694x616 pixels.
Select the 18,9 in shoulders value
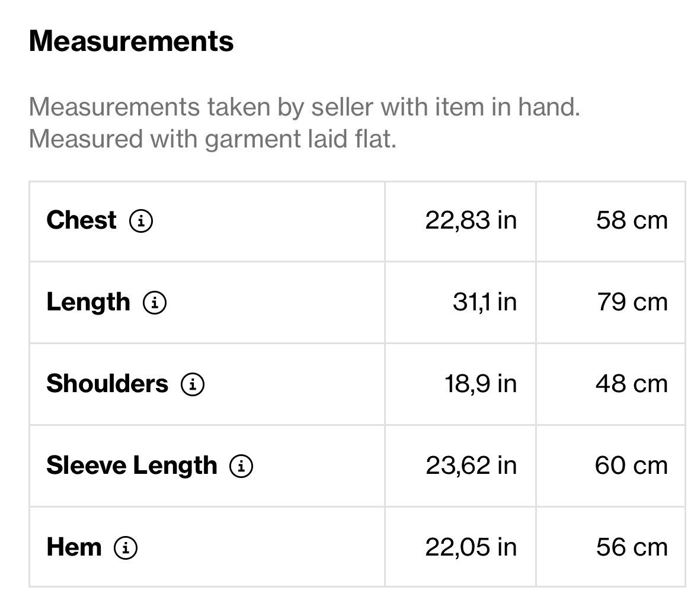coord(481,383)
